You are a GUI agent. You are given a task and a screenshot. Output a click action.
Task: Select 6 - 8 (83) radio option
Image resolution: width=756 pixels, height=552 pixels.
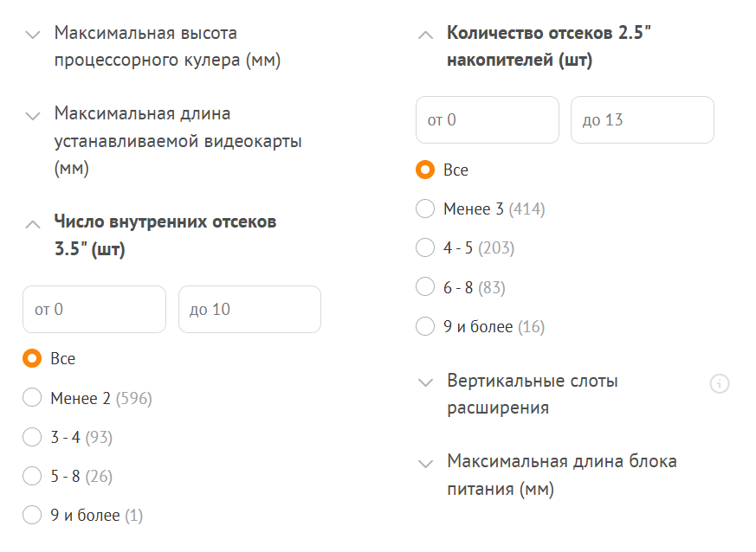[x=425, y=287]
